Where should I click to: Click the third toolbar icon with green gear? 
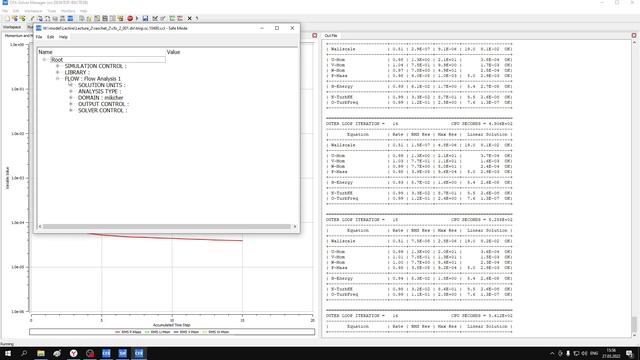(x=23, y=18)
